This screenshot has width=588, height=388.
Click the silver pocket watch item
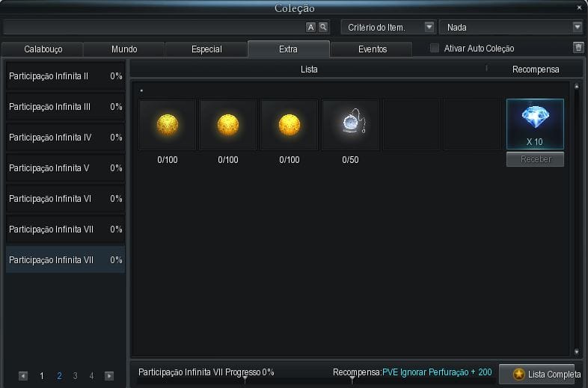(x=351, y=125)
